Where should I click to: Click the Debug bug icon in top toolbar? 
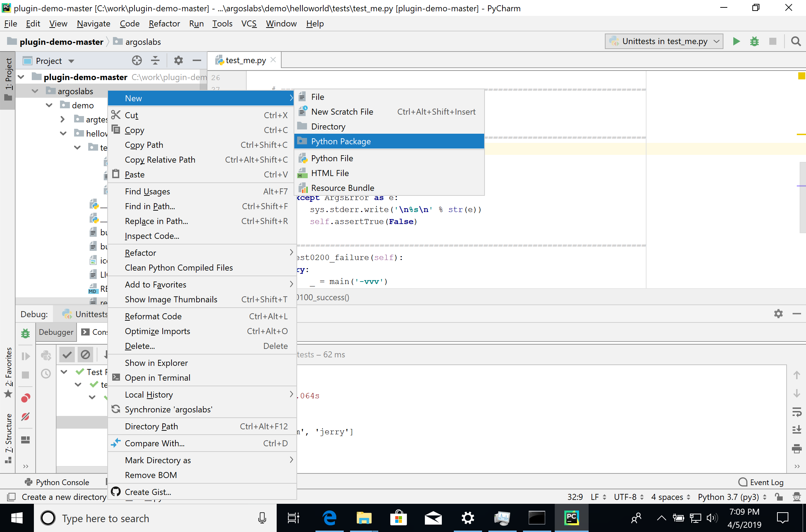(754, 41)
